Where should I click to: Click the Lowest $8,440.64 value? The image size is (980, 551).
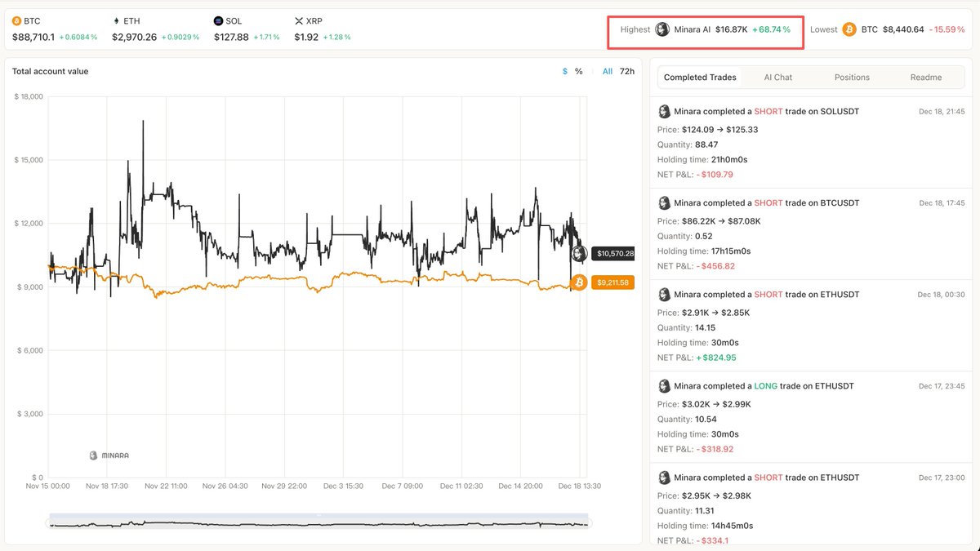click(x=903, y=29)
